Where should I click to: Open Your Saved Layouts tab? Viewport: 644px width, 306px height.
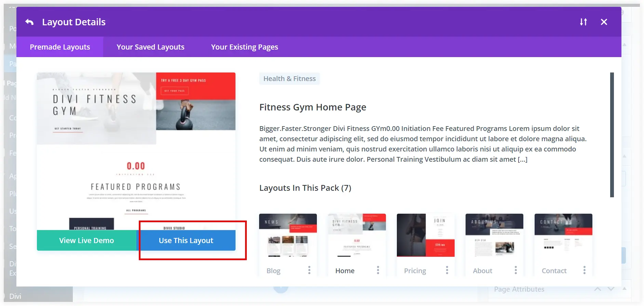150,47
